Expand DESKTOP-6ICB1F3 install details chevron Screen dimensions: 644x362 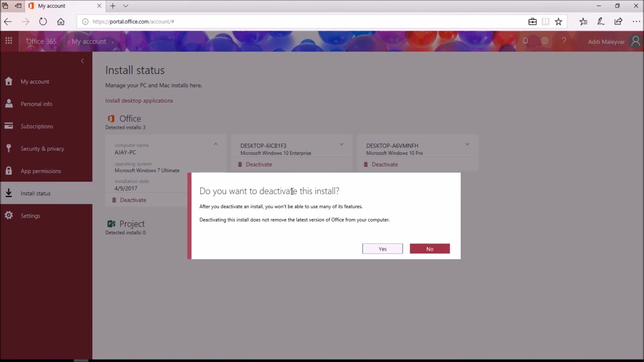(341, 144)
